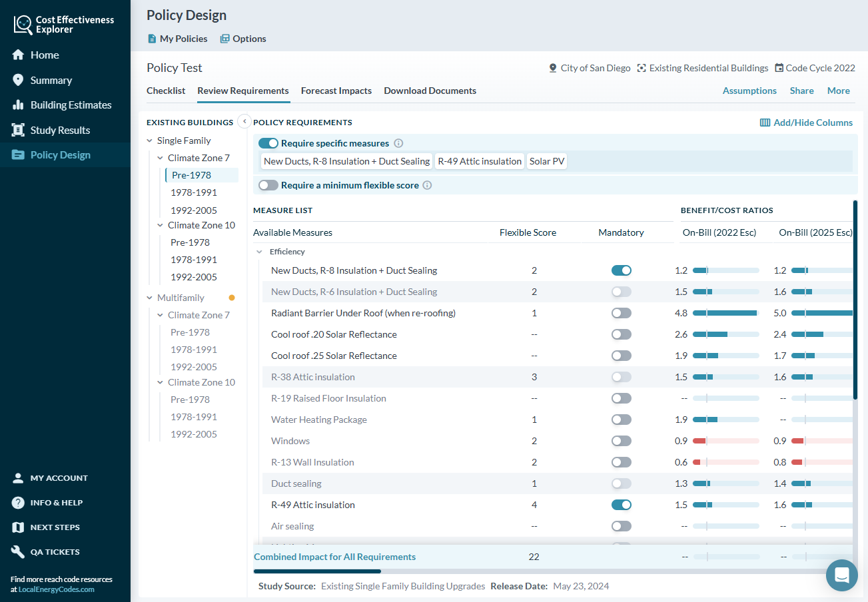The width and height of the screenshot is (868, 602).
Task: Click the Solar PV measure chip
Action: point(547,161)
